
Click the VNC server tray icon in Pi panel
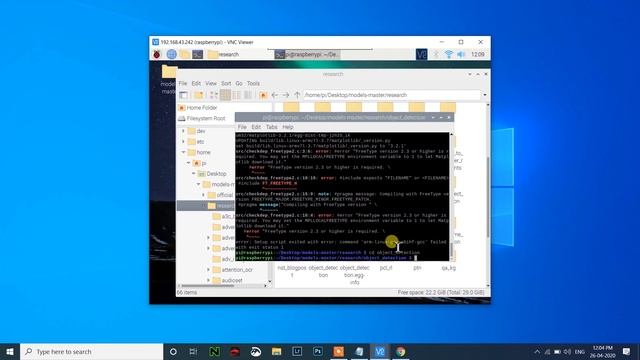point(421,54)
